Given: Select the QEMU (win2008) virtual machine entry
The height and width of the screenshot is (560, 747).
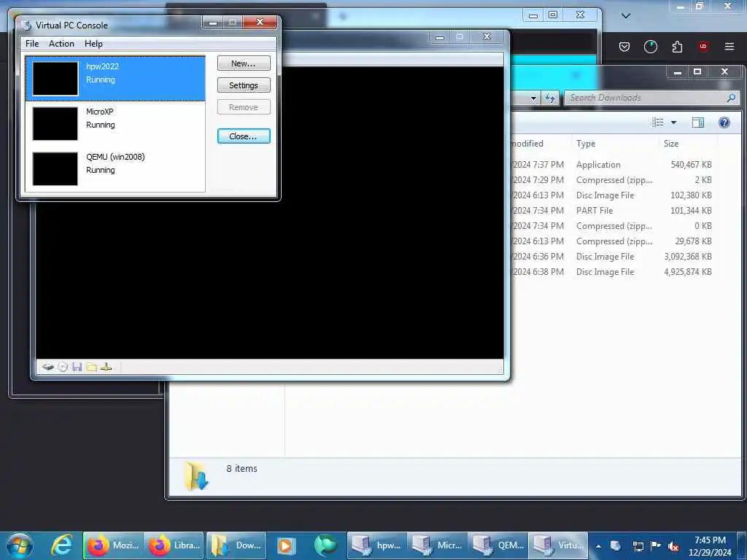Looking at the screenshot, I should (x=115, y=168).
